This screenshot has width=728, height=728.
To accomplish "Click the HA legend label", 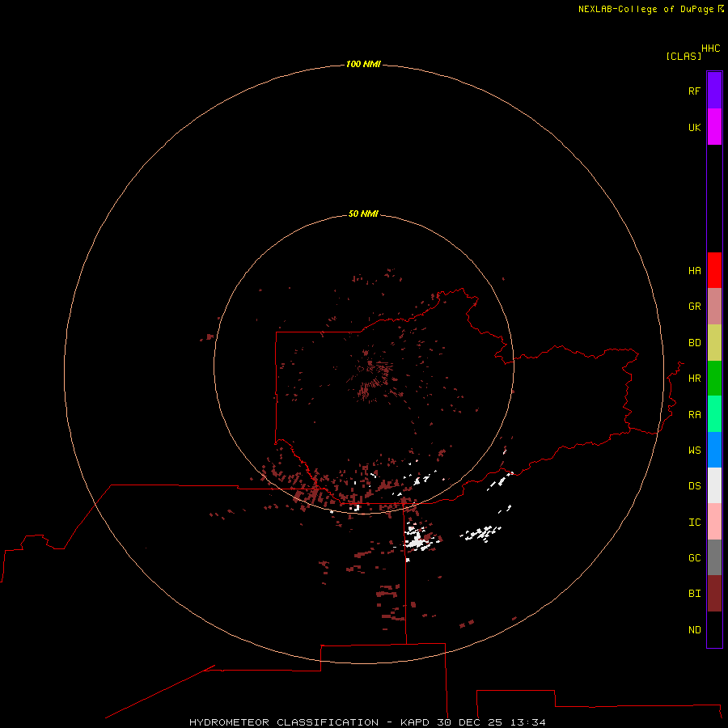I will tap(694, 270).
